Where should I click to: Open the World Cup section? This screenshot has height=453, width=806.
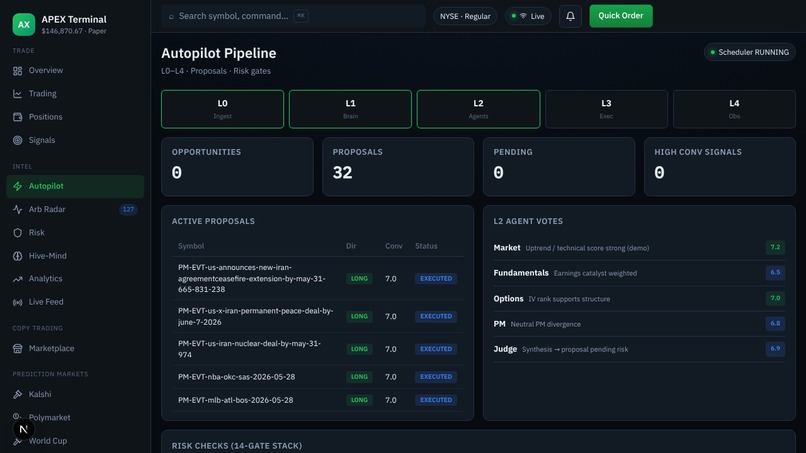[75, 441]
